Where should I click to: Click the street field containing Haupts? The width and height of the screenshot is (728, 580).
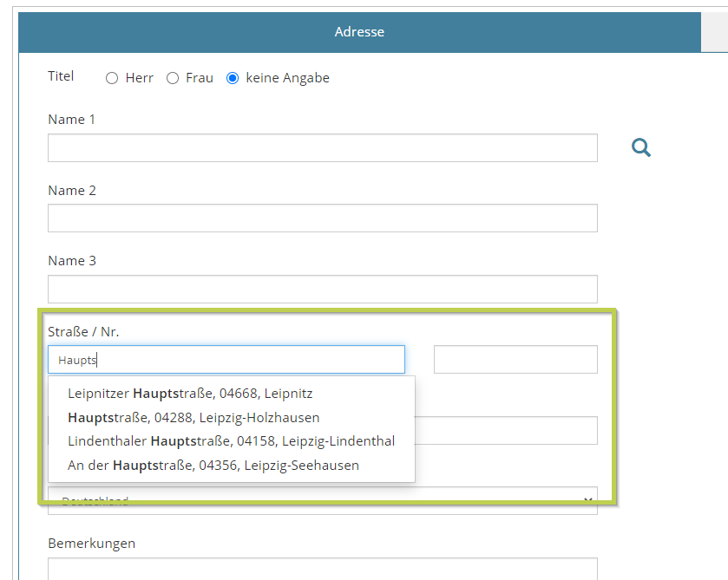point(226,360)
